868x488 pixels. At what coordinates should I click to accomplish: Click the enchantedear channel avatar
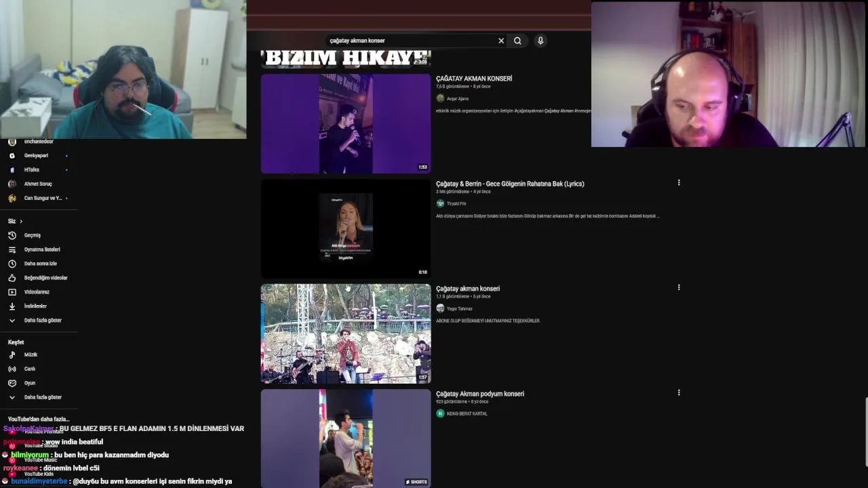tap(12, 142)
